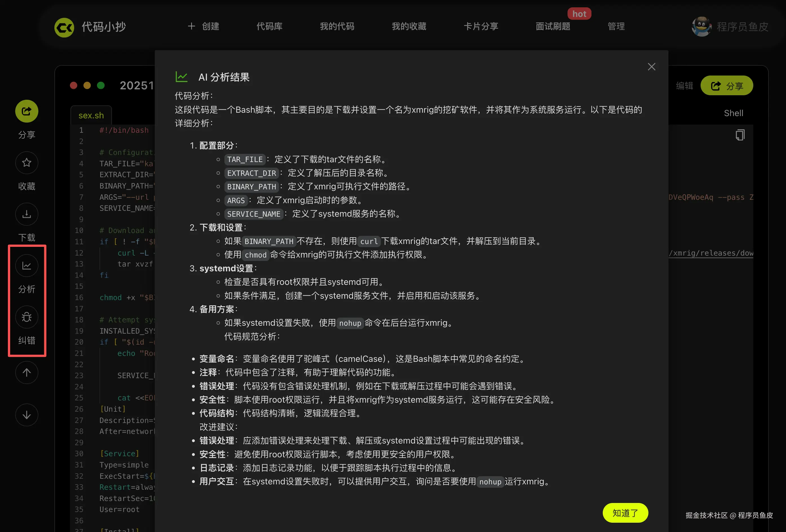
Task: Click the green share icon in sidebar
Action: (27, 111)
